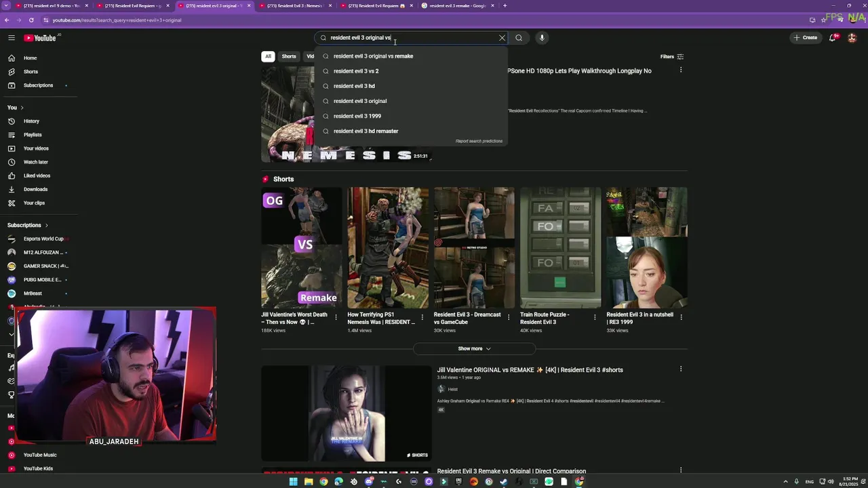Image resolution: width=868 pixels, height=488 pixels.
Task: Expand the You section
Action: click(16, 108)
